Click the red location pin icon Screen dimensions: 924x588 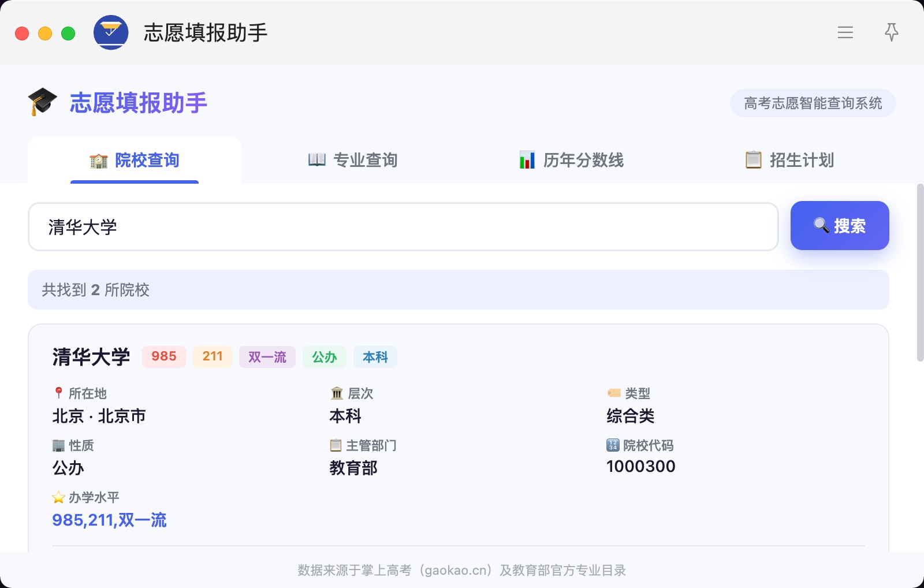pyautogui.click(x=58, y=393)
